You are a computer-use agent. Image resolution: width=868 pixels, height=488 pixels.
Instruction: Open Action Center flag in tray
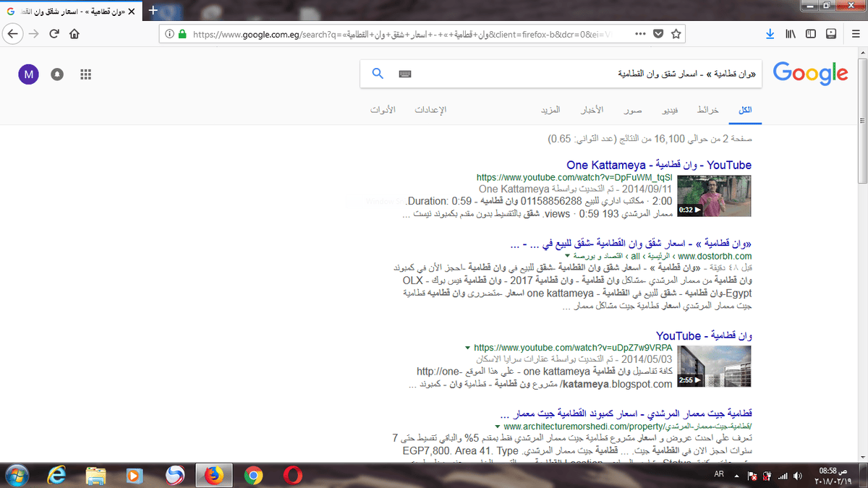(752, 476)
